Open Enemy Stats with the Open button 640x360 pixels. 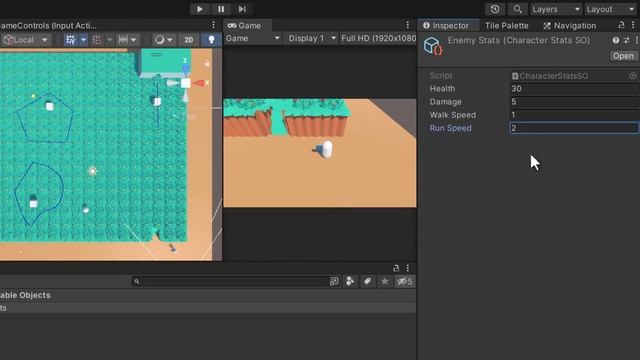pos(623,56)
